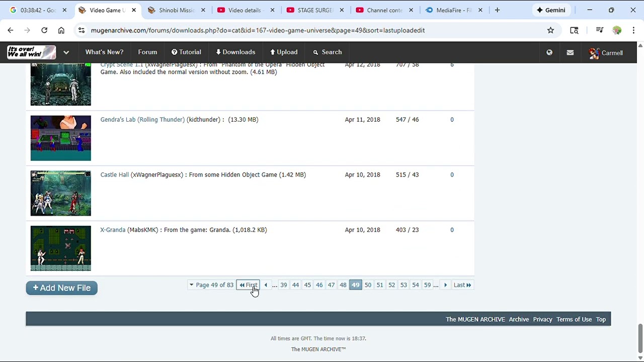Open the Forum menu item
Screen dimensions: 644x362
pyautogui.click(x=147, y=52)
